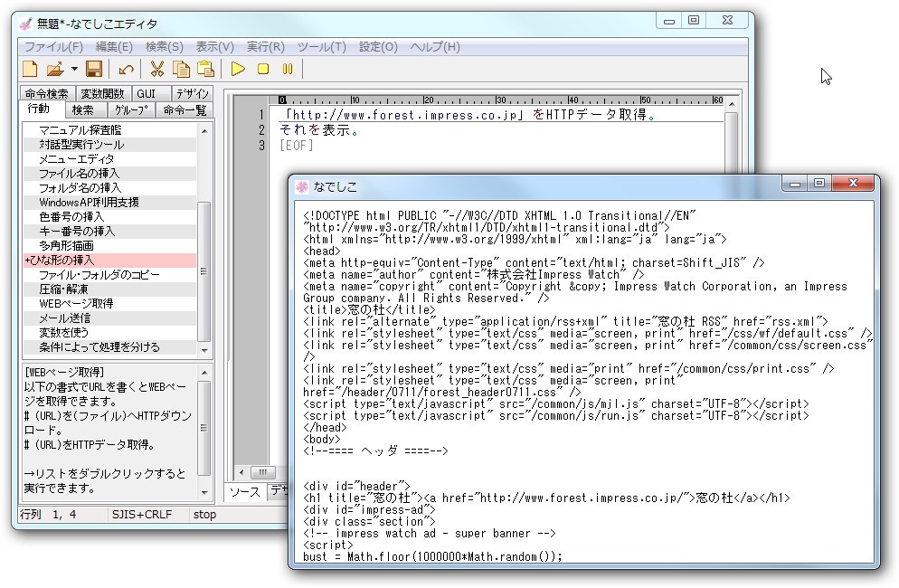
Task: Open the ツール(T) menu
Action: [322, 47]
